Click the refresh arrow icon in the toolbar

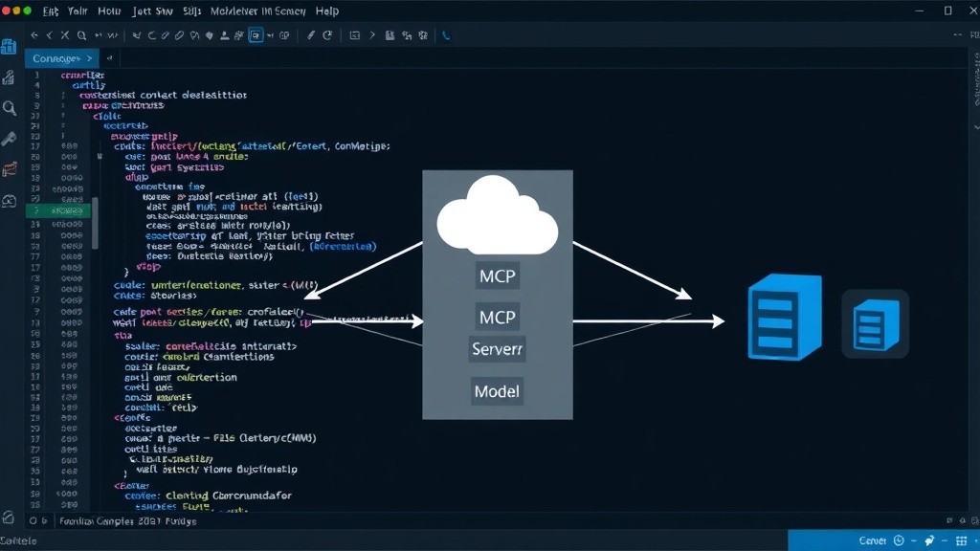pos(327,35)
